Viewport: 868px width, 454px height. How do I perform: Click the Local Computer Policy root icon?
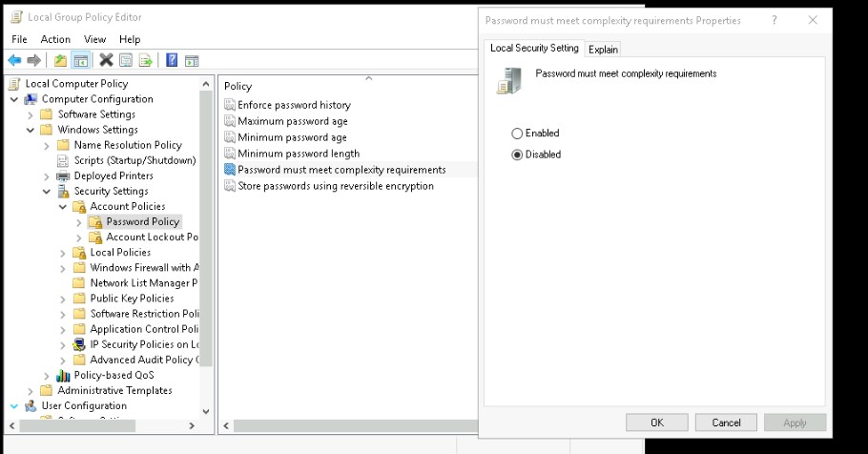(15, 84)
